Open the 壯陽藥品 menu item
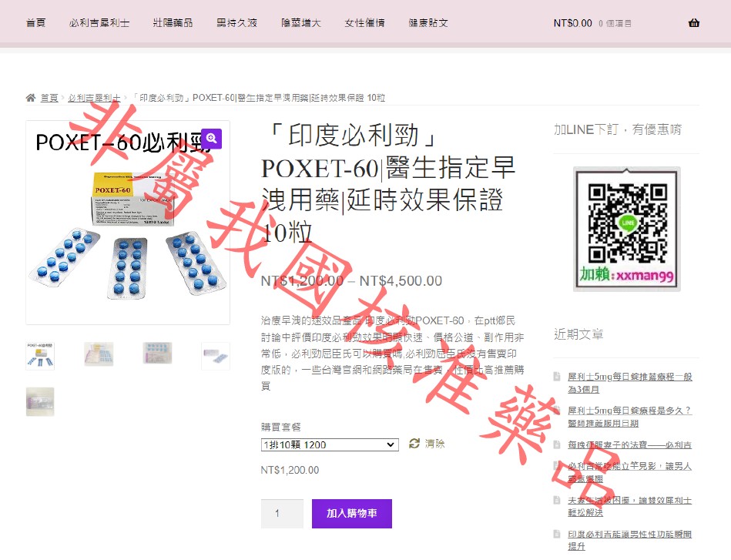 click(173, 23)
